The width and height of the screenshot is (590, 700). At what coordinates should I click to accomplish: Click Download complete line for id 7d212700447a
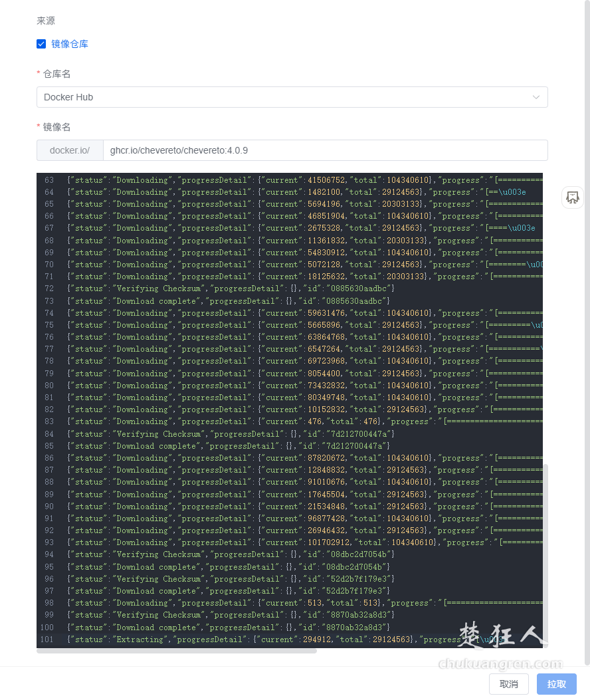pos(229,446)
